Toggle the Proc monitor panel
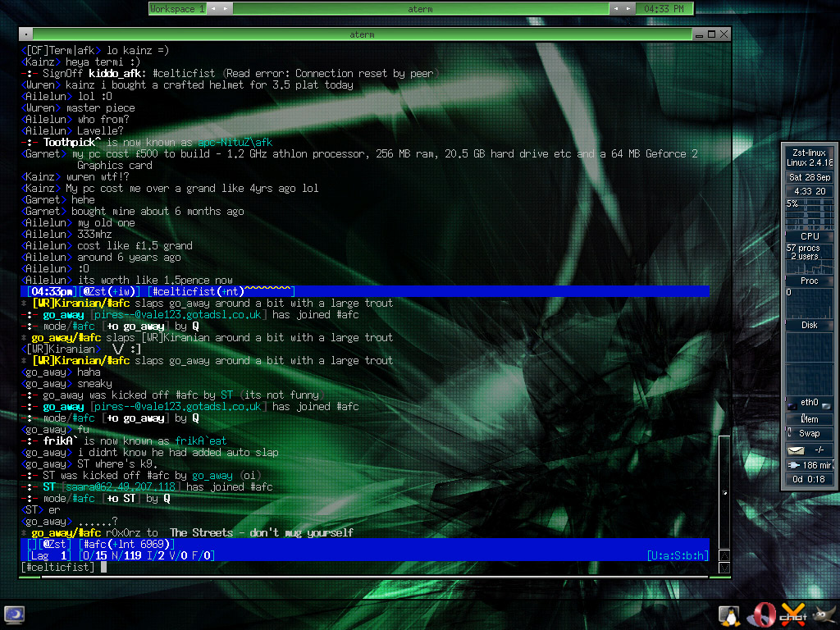This screenshot has height=630, width=840. pyautogui.click(x=810, y=281)
